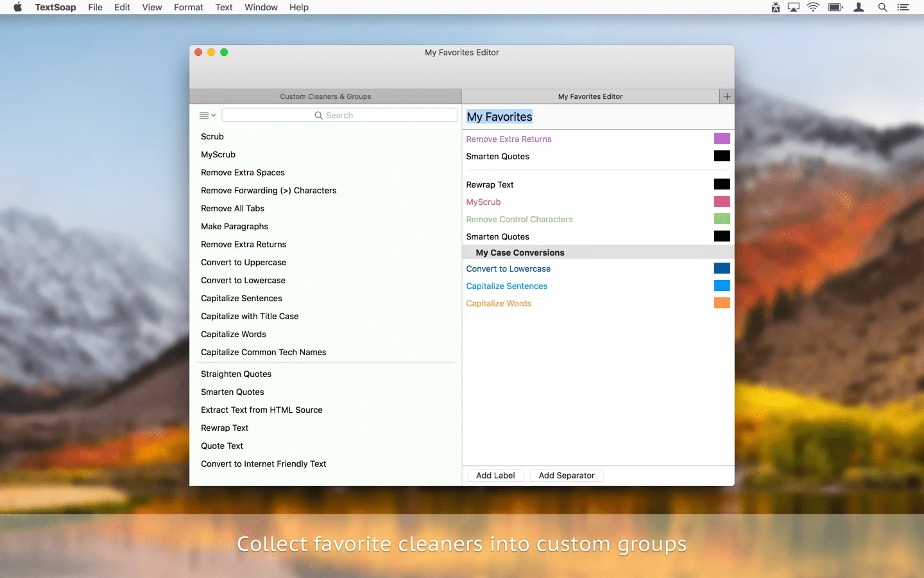The width and height of the screenshot is (924, 578).
Task: Click the orange swatch beside Capitalize Words
Action: [722, 302]
